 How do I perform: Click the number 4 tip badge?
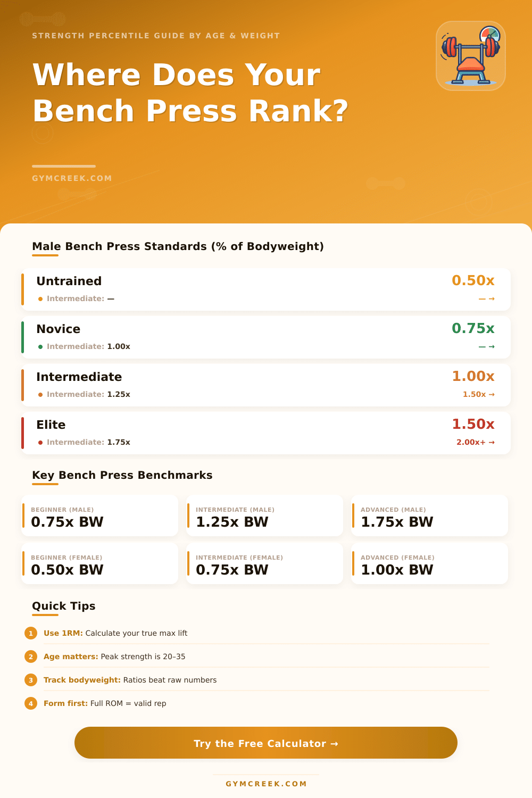pyautogui.click(x=31, y=703)
